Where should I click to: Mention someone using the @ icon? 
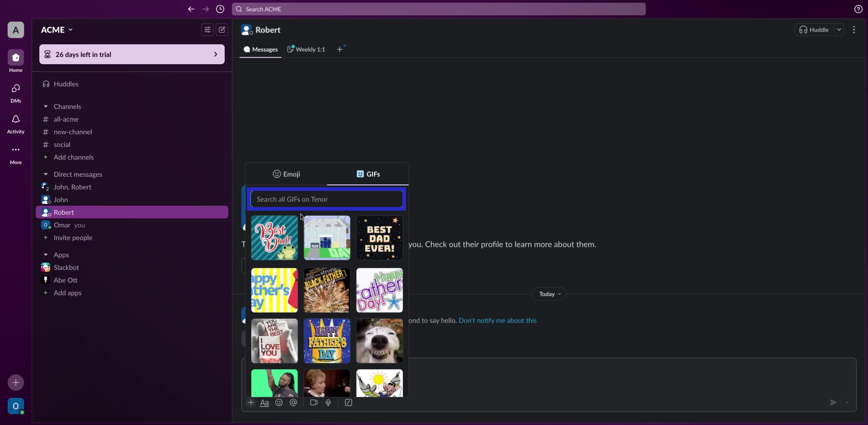[x=294, y=402]
